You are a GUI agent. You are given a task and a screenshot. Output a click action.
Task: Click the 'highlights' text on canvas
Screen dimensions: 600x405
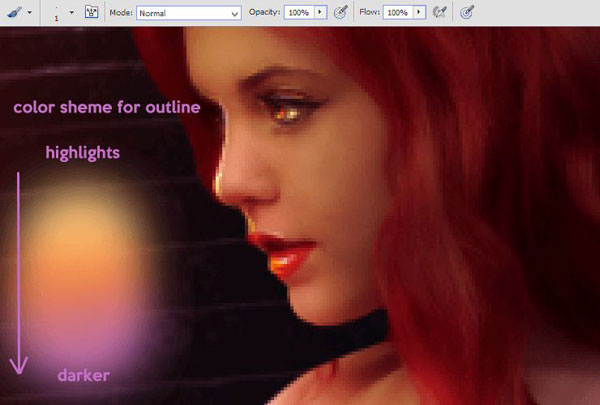(x=83, y=153)
